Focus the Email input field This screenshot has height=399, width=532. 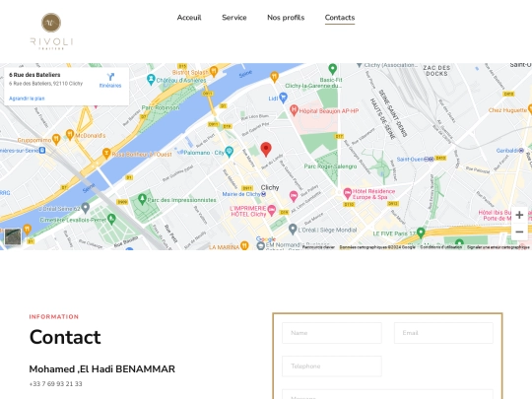pos(443,333)
